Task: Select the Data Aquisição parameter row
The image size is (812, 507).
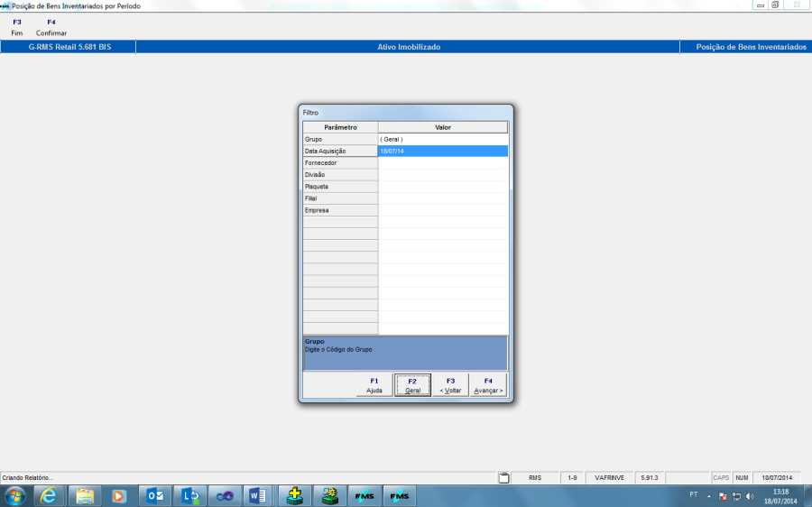Action: click(340, 152)
